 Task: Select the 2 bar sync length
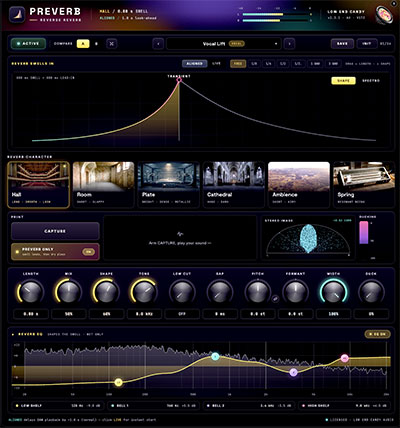point(333,63)
